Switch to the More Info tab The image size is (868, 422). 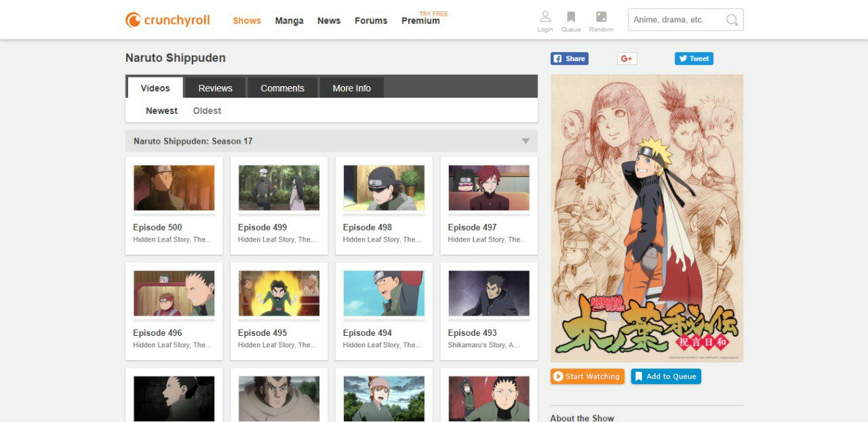pos(352,88)
